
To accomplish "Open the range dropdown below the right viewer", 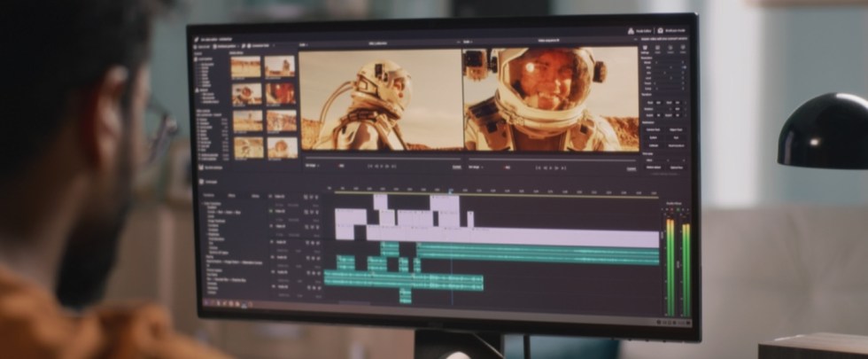I will 475,168.
